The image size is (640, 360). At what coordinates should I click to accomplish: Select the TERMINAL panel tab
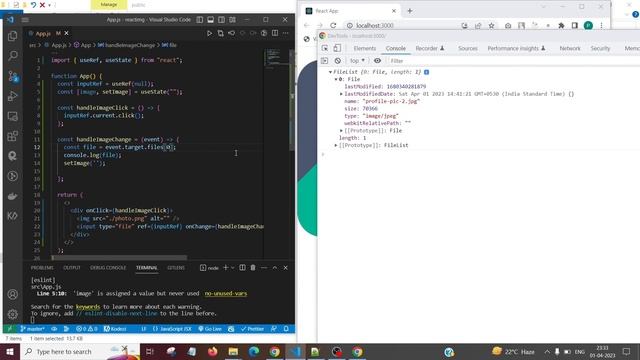coord(147,268)
